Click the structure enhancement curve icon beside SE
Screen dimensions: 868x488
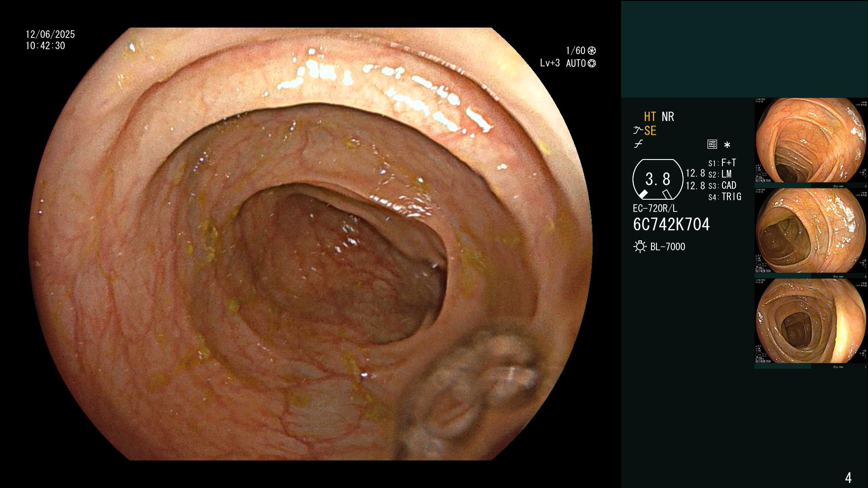point(638,131)
